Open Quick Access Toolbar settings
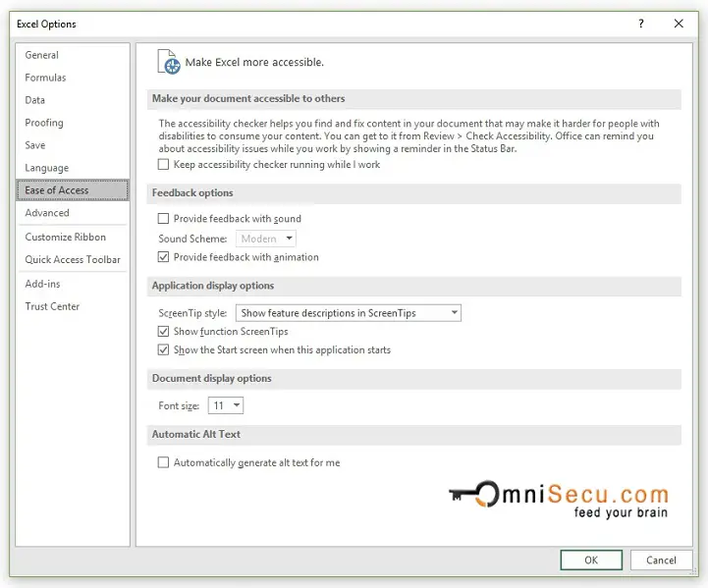 tap(73, 259)
